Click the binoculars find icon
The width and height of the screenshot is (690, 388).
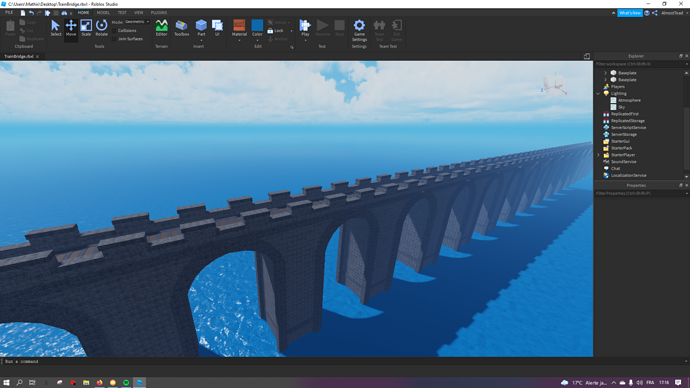64,13
